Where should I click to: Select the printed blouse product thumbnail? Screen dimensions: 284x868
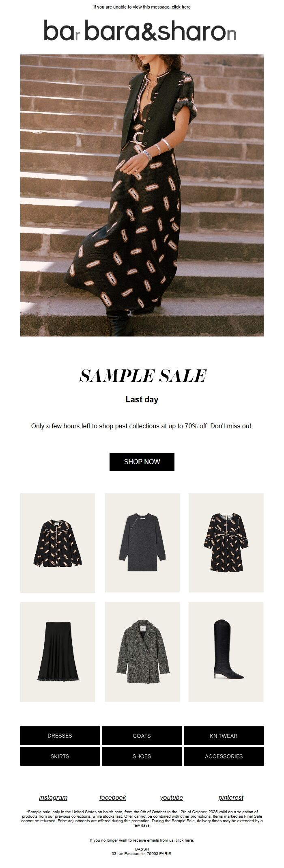(58, 543)
